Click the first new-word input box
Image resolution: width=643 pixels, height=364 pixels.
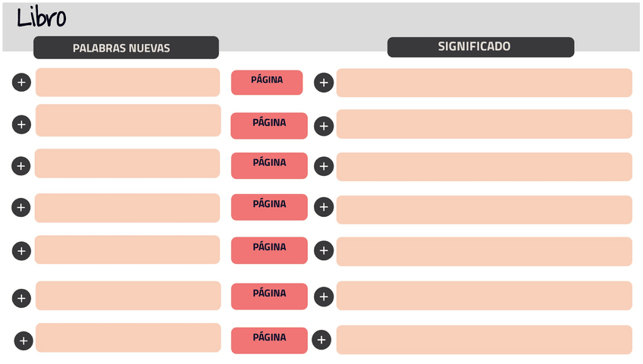(x=127, y=82)
